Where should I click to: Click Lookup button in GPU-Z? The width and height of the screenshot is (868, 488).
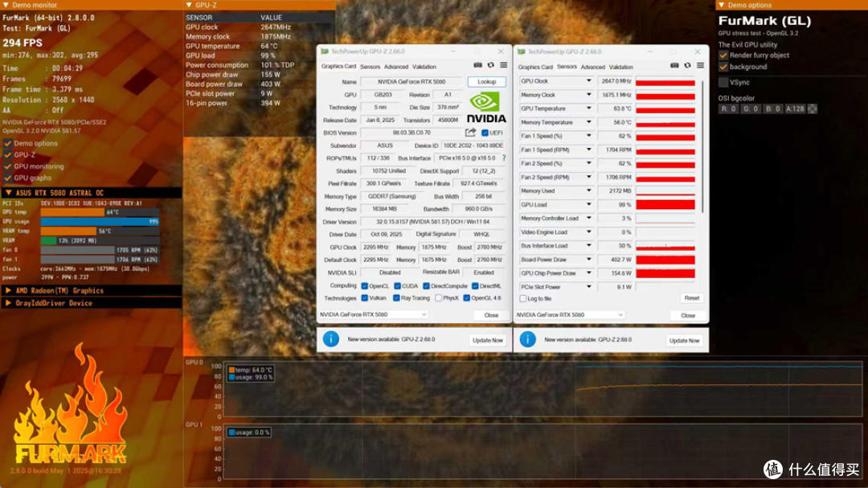[486, 82]
